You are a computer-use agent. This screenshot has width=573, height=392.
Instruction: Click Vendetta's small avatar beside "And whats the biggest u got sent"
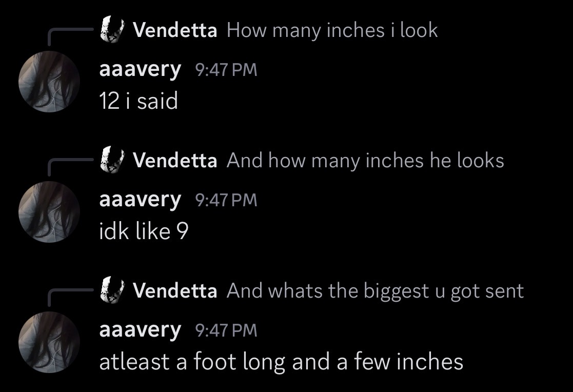click(x=113, y=290)
